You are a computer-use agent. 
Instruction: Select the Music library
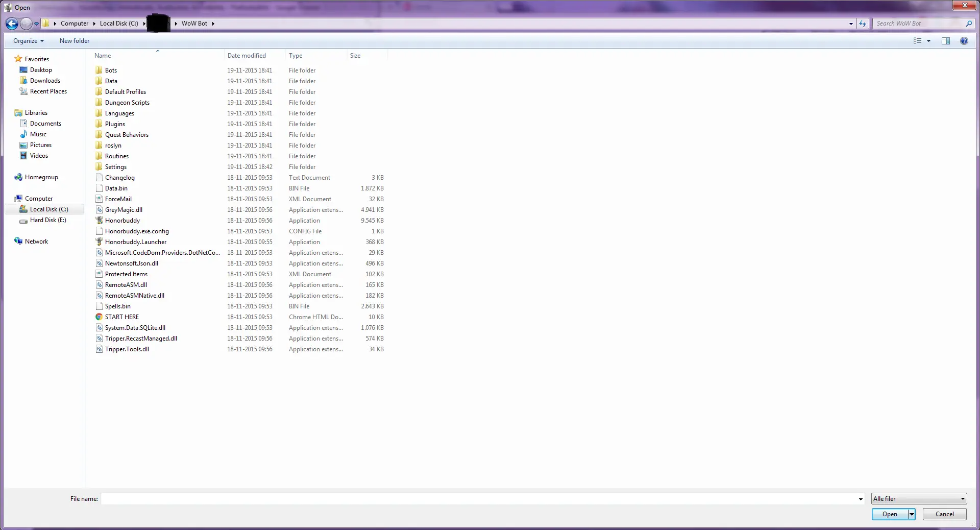pos(38,134)
